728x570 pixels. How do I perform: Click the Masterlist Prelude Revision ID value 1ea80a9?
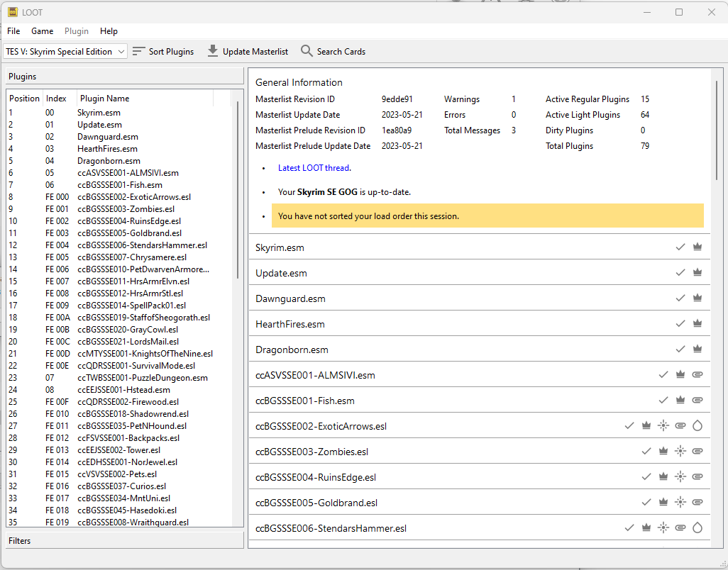[x=397, y=130]
